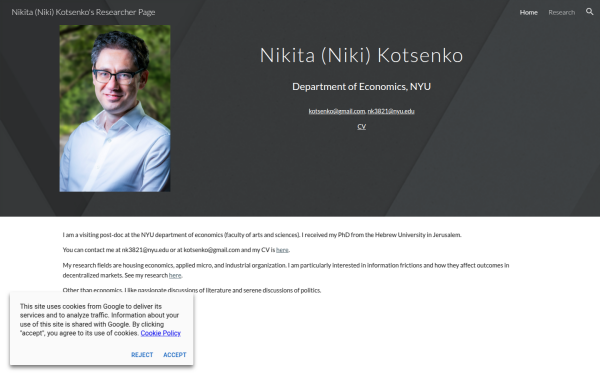Click the heading 'Nikita (Niki) Kotsenko'
This screenshot has width=600, height=375.
(361, 55)
